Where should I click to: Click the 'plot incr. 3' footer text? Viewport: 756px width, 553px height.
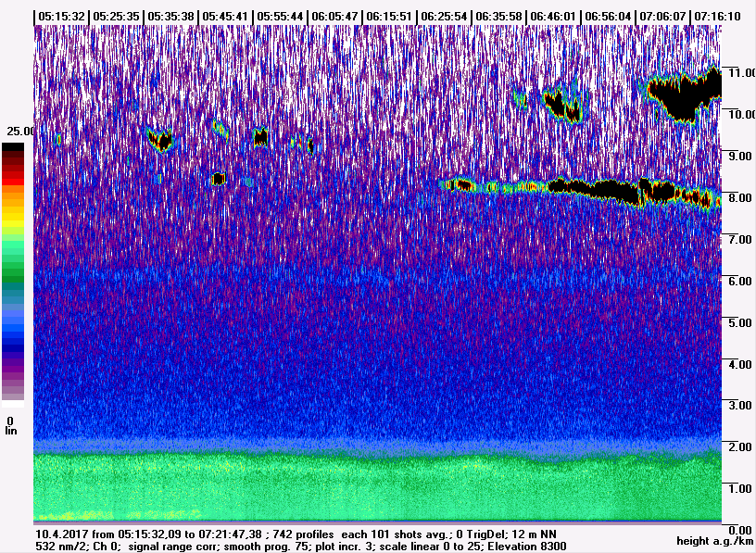(x=345, y=547)
